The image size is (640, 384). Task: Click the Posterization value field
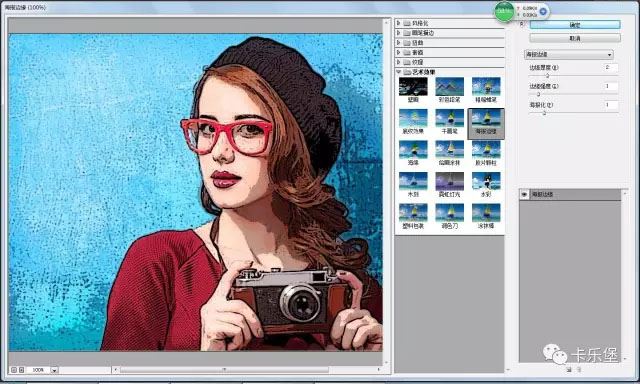click(611, 105)
